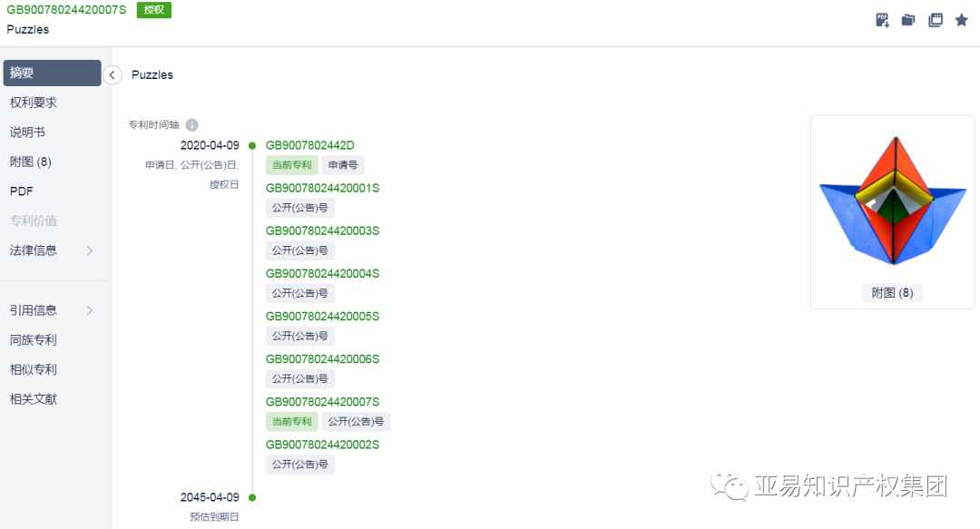
Task: Click 公开(公告)号 tag under GB90078024420001S
Action: [300, 208]
